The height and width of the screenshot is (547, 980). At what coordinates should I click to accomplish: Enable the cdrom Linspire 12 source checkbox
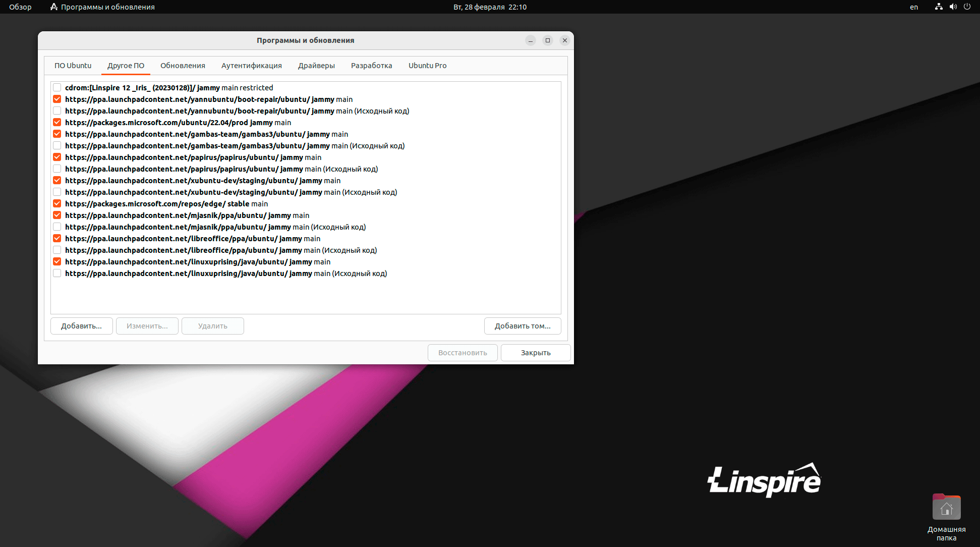(x=57, y=88)
